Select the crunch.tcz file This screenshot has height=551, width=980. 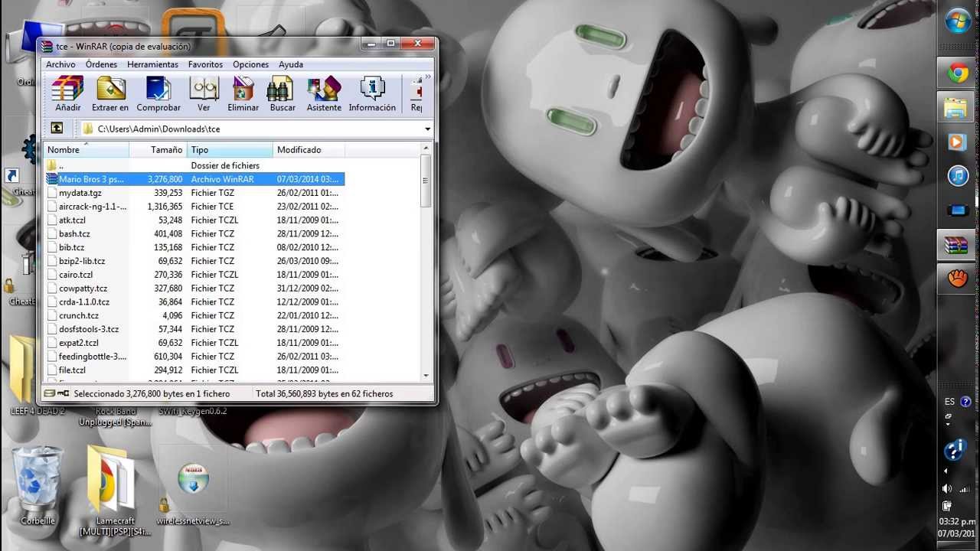(x=194, y=315)
